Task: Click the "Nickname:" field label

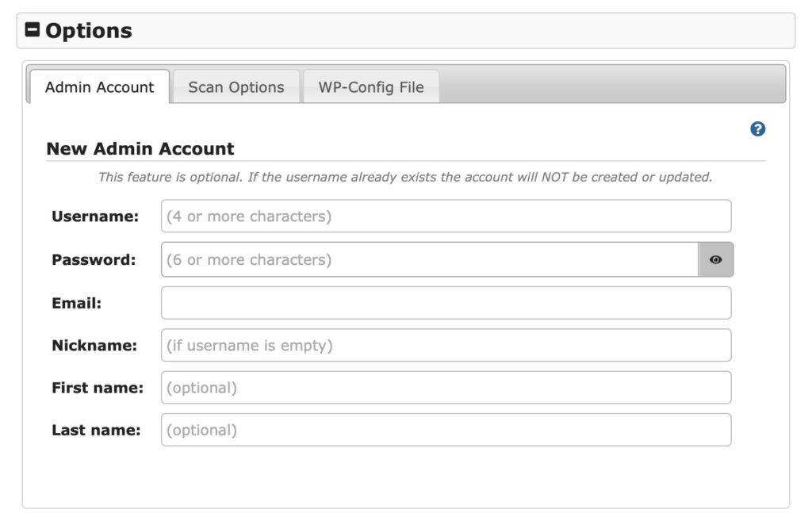Action: [94, 346]
